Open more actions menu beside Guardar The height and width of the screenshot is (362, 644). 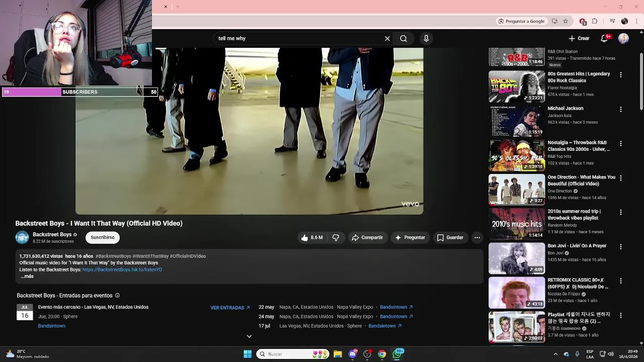(477, 237)
